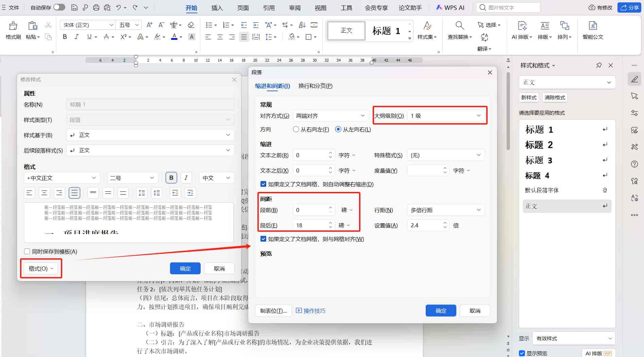
Task: Click the Save icon in the title bar
Action: pyautogui.click(x=74, y=7)
